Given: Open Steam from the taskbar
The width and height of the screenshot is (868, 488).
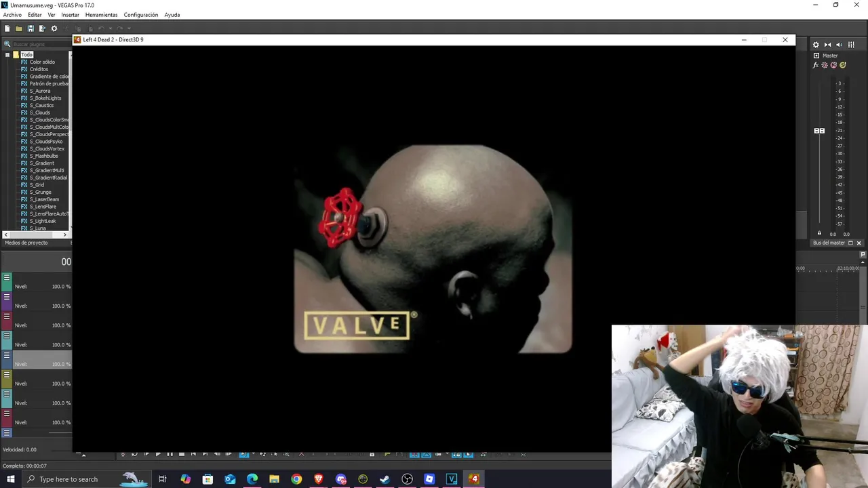Looking at the screenshot, I should pos(384,479).
